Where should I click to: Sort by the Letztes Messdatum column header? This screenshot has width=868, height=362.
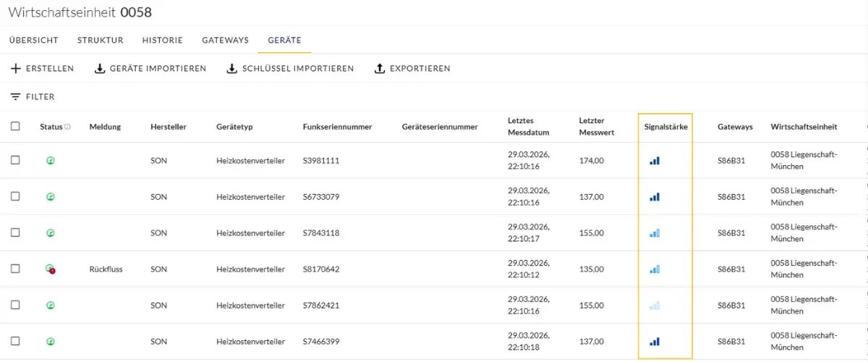point(529,127)
